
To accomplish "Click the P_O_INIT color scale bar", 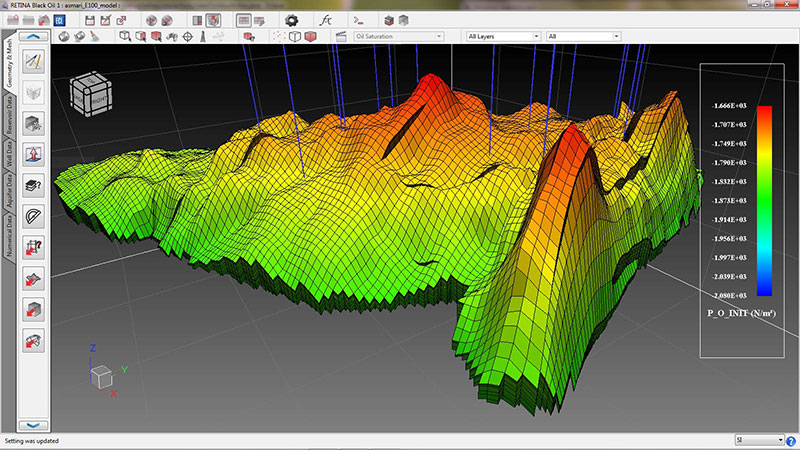I will (x=764, y=200).
